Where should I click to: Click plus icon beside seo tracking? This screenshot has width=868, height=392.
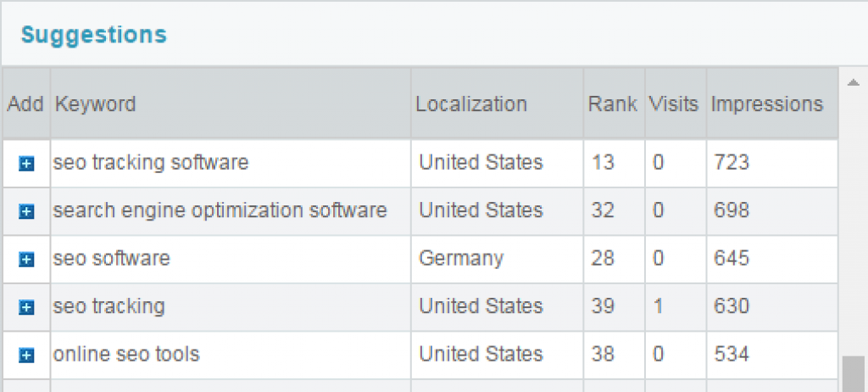(x=26, y=307)
